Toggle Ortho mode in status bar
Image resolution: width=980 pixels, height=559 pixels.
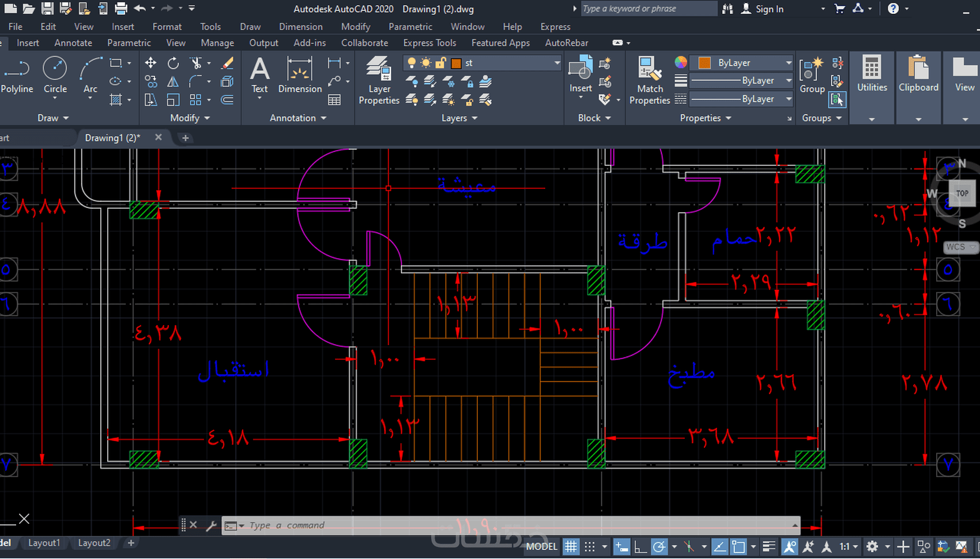pos(640,546)
